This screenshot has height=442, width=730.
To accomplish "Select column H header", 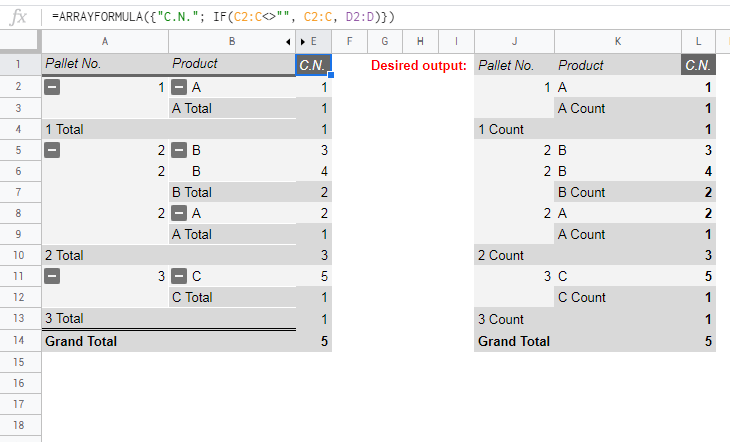I will (x=420, y=41).
